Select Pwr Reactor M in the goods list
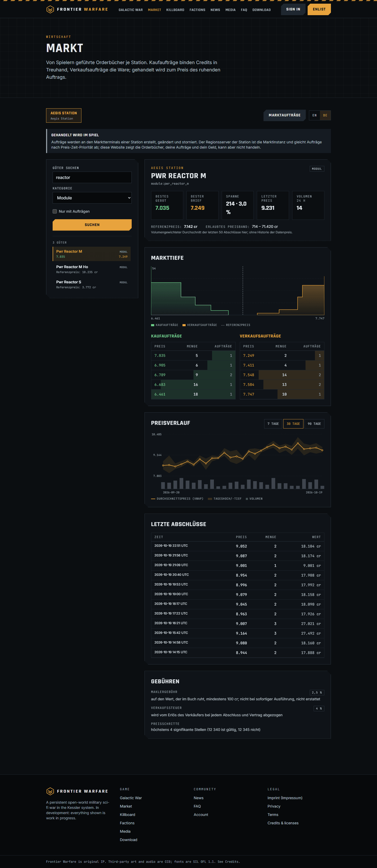Viewport: 377px width, 868px height. coord(92,254)
